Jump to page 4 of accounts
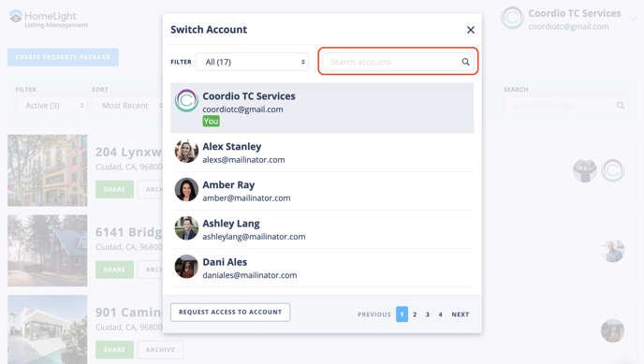644x364 pixels. tap(440, 314)
